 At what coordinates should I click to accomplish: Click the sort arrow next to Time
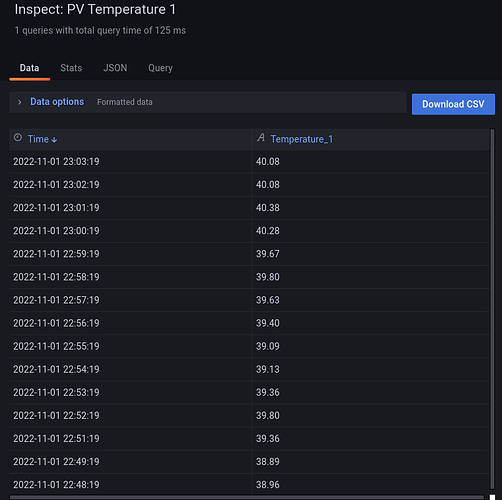point(54,140)
